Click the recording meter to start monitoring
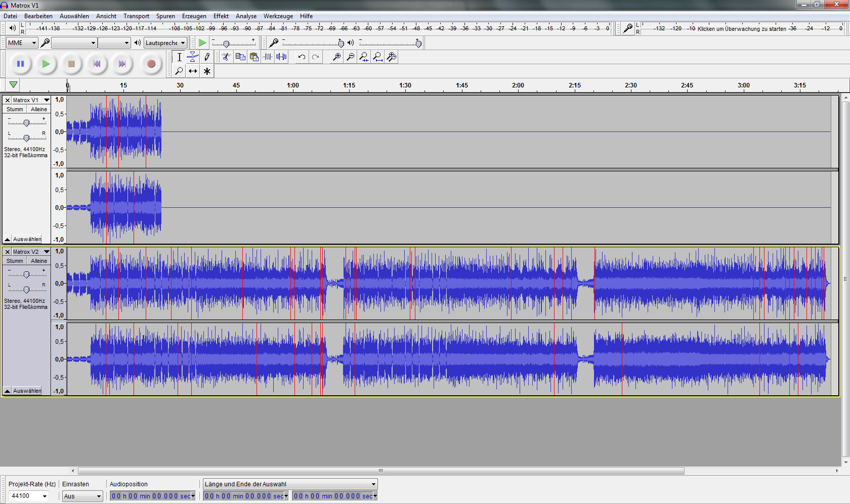Screen dimensions: 850x504 pos(741,29)
